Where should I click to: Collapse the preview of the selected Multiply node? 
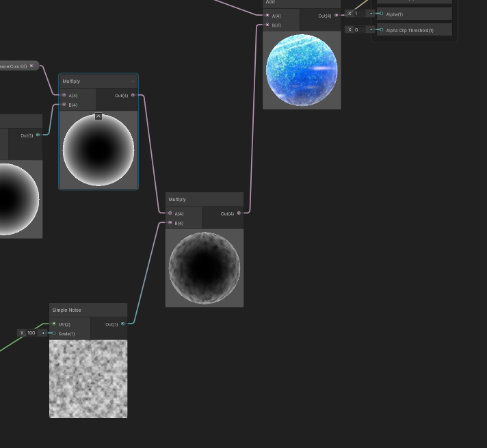point(98,116)
